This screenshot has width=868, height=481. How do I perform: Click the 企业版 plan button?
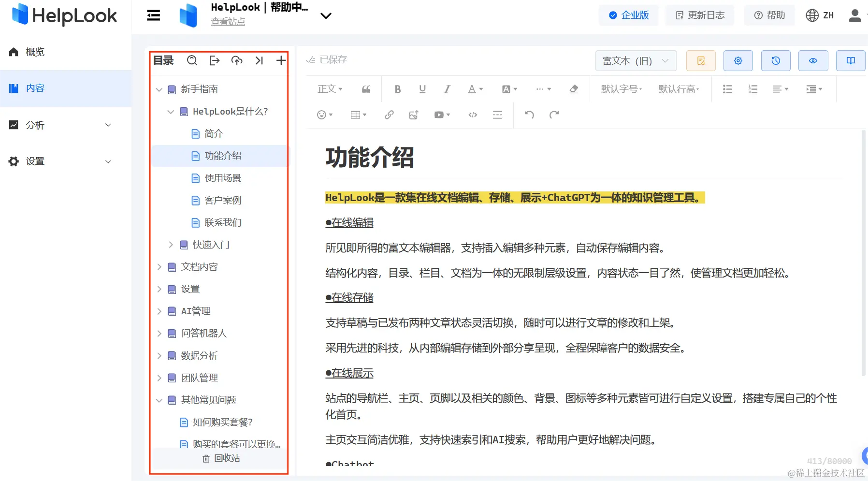pos(629,15)
